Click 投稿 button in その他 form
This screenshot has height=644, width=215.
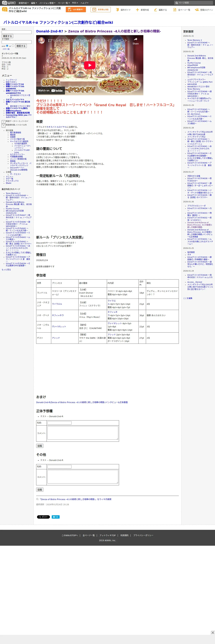[x=40, y=490]
